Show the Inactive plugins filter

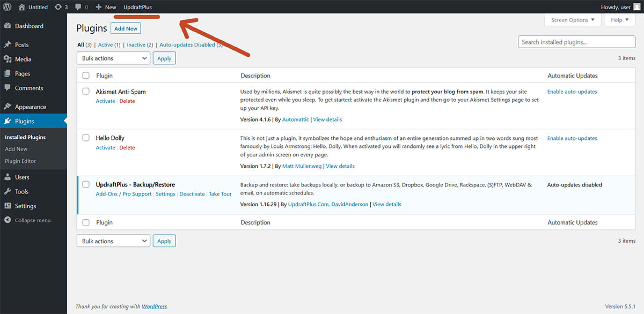pyautogui.click(x=140, y=45)
